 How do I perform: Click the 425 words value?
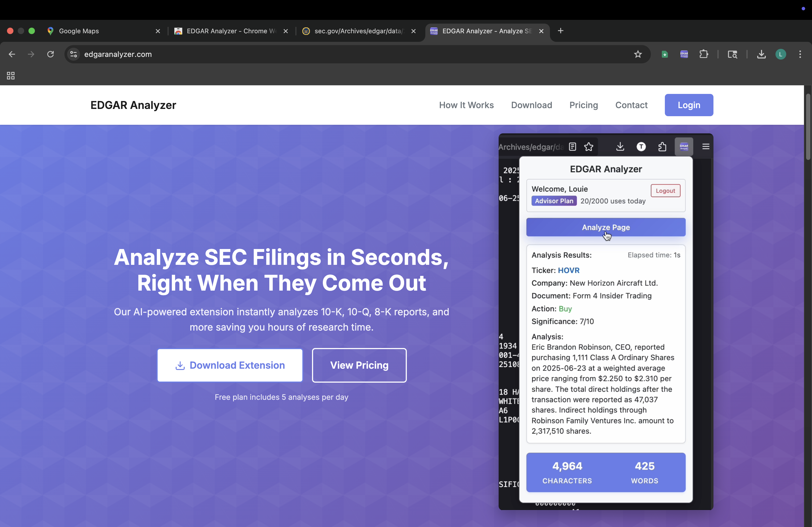[x=644, y=466]
